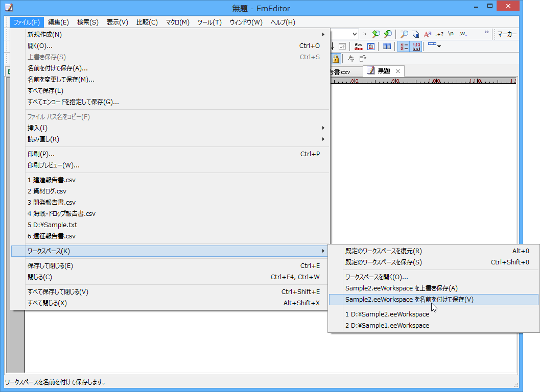The width and height of the screenshot is (540, 392).
Task: Open the ヘルプ(H) menu
Action: (x=283, y=22)
